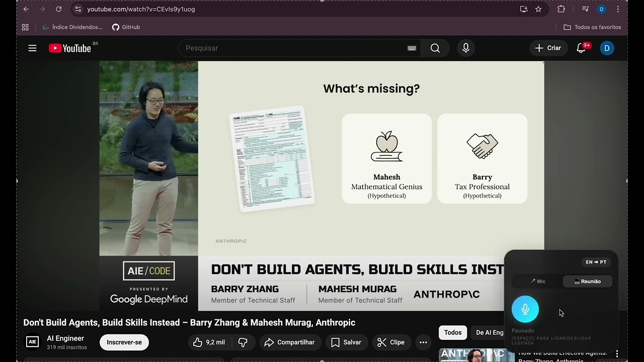
Task: Open the media control icon in toolbar
Action: click(585, 9)
